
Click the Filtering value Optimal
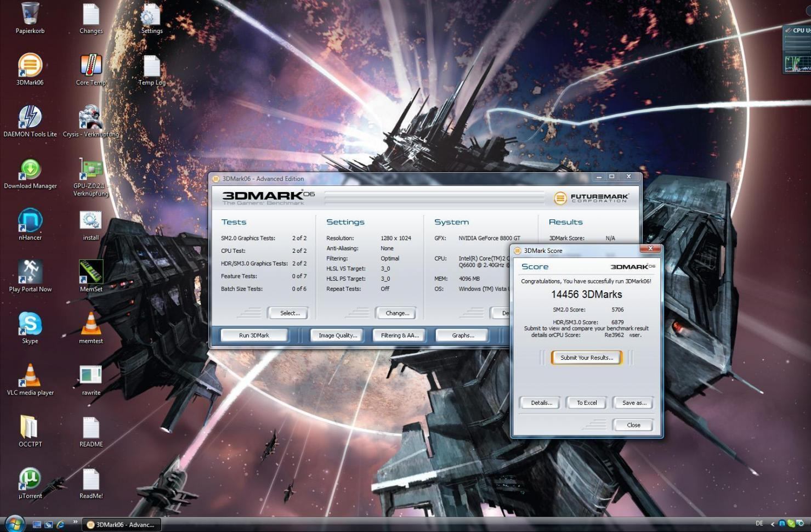390,258
